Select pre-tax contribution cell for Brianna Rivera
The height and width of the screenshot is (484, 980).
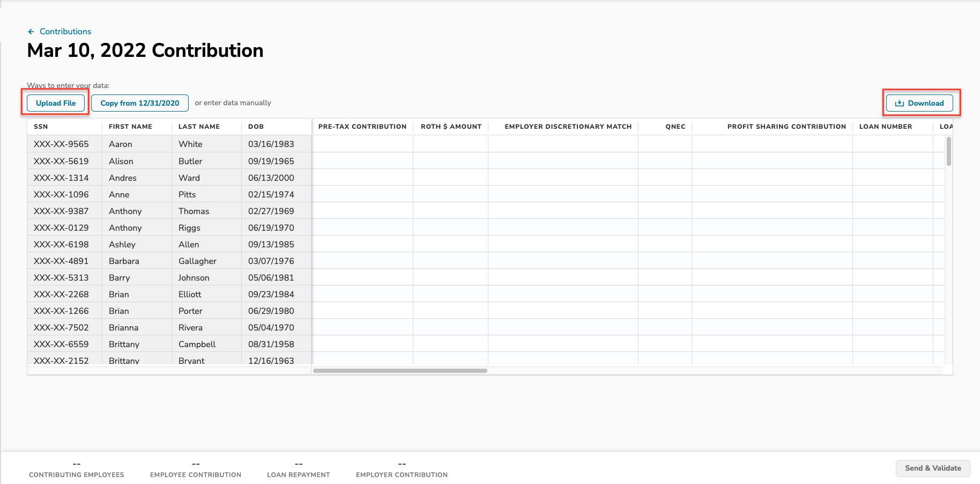click(x=362, y=327)
